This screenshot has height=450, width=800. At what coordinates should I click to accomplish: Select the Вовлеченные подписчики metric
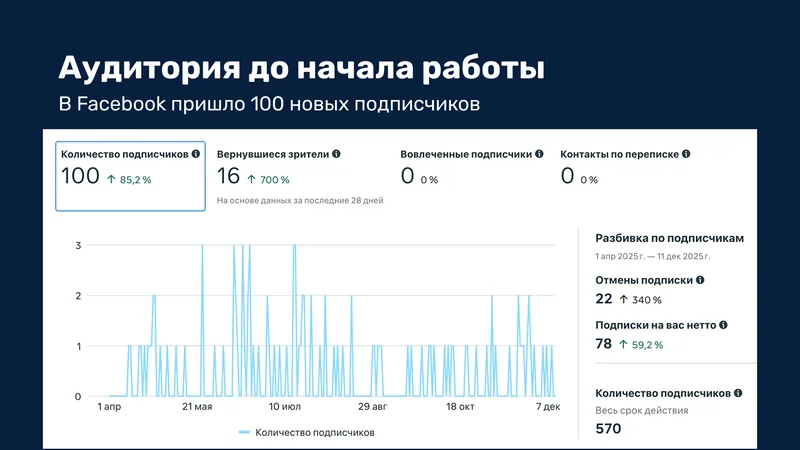pos(471,168)
